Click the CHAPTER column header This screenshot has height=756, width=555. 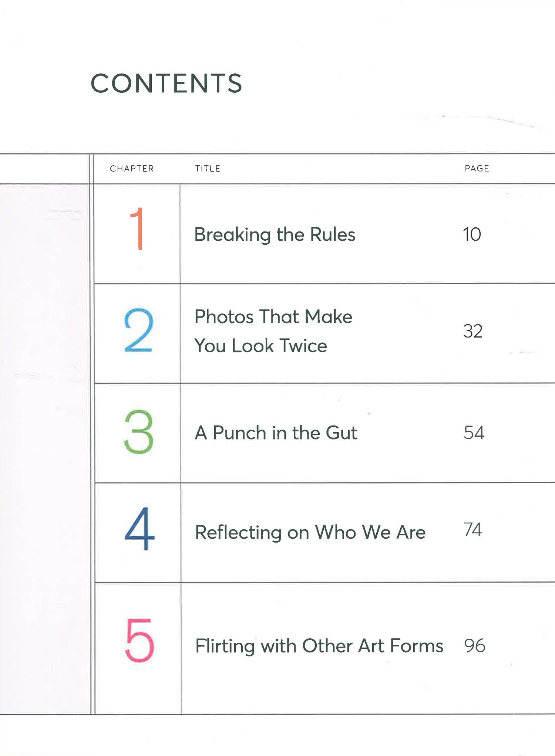click(x=132, y=169)
